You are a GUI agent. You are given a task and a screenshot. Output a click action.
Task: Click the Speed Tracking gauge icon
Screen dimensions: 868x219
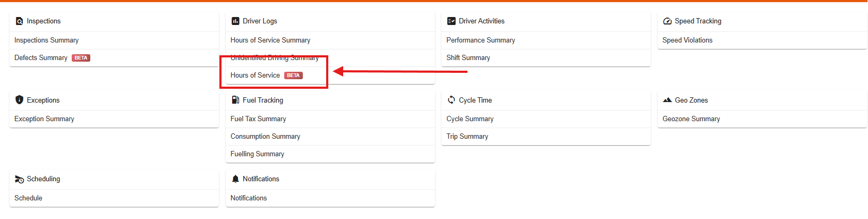click(667, 21)
